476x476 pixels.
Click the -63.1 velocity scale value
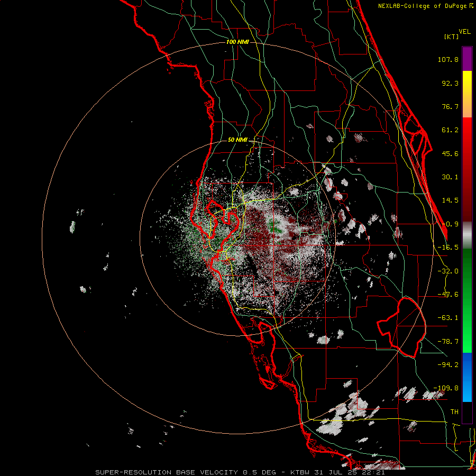448,318
